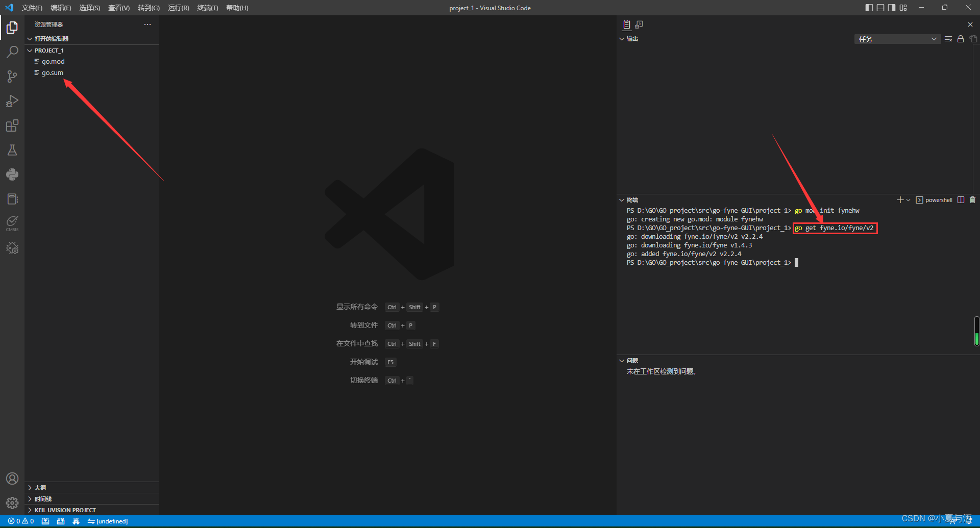Click the second icon atop the side panel
The height and width of the screenshot is (528, 980).
tap(639, 24)
